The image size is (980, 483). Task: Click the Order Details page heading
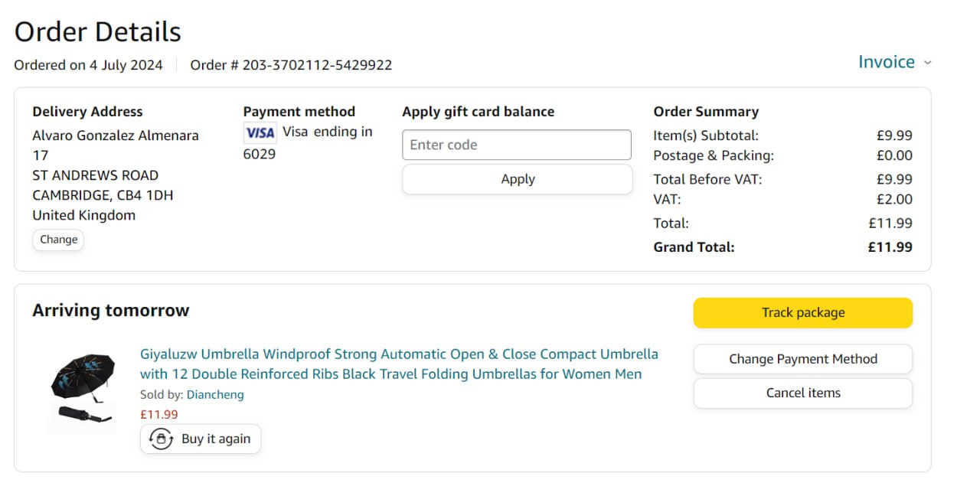coord(97,32)
